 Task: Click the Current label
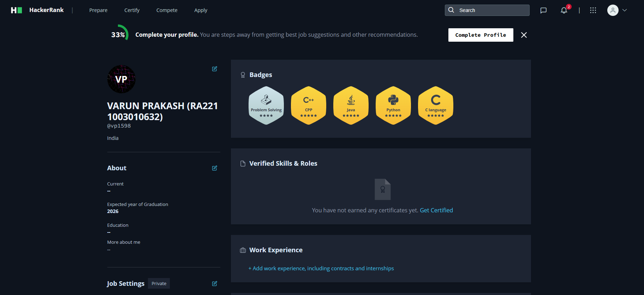(x=115, y=184)
